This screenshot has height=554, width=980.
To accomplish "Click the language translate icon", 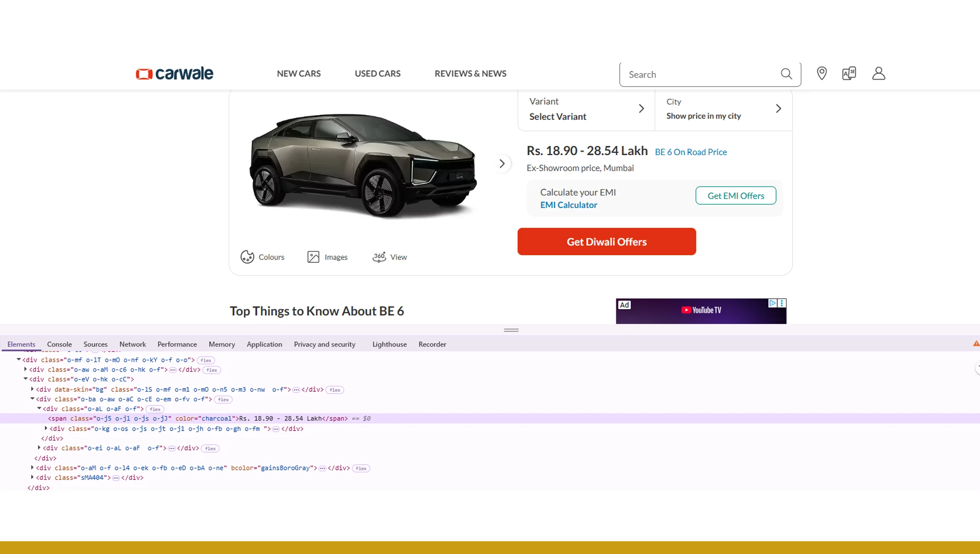I will click(x=849, y=73).
